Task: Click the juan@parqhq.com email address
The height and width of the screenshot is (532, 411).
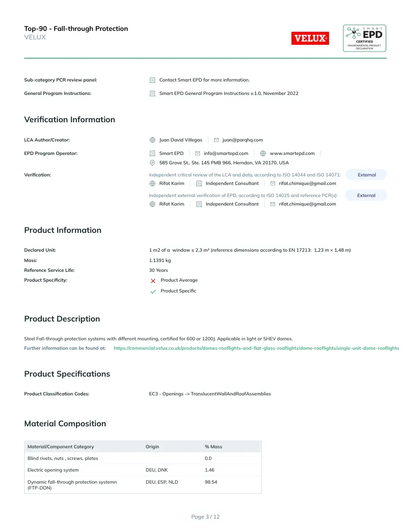Action: [x=243, y=140]
